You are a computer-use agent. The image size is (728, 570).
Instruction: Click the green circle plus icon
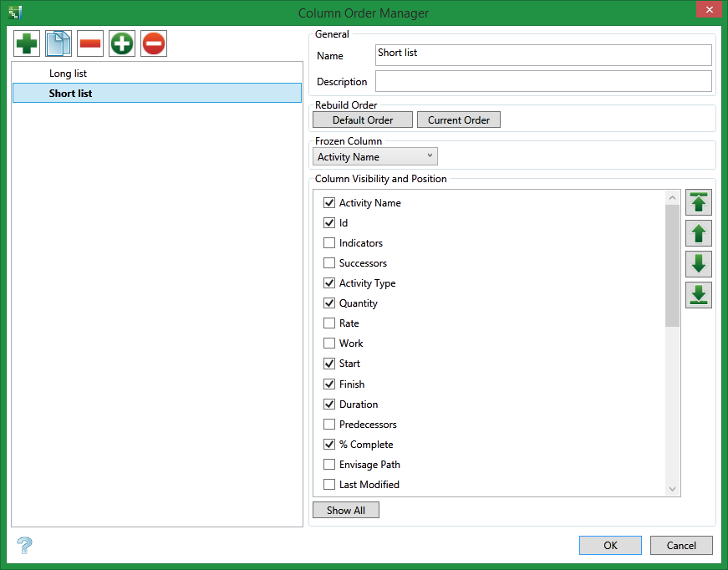pyautogui.click(x=122, y=43)
